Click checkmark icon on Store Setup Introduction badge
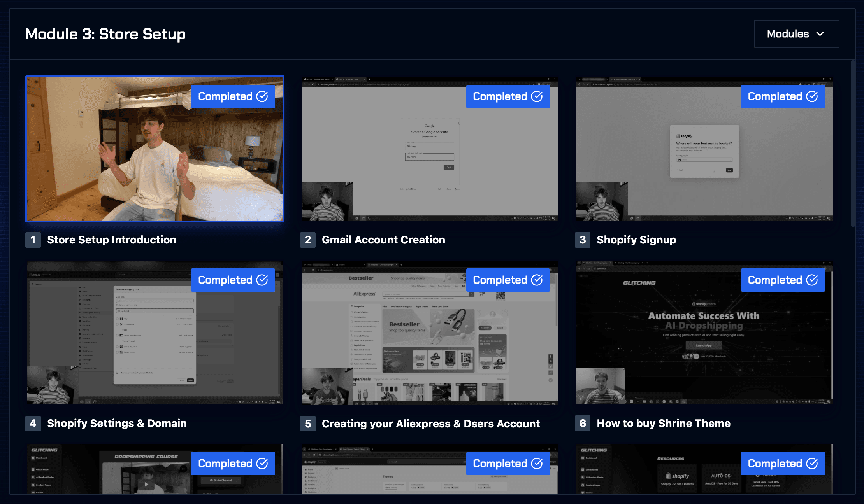The width and height of the screenshot is (864, 504). coord(262,96)
